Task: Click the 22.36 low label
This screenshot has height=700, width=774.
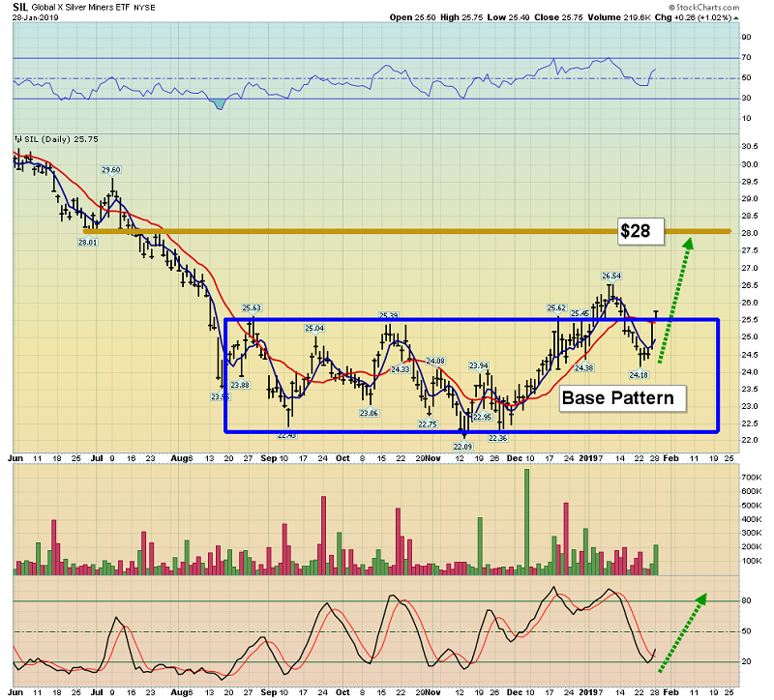Action: click(x=498, y=438)
